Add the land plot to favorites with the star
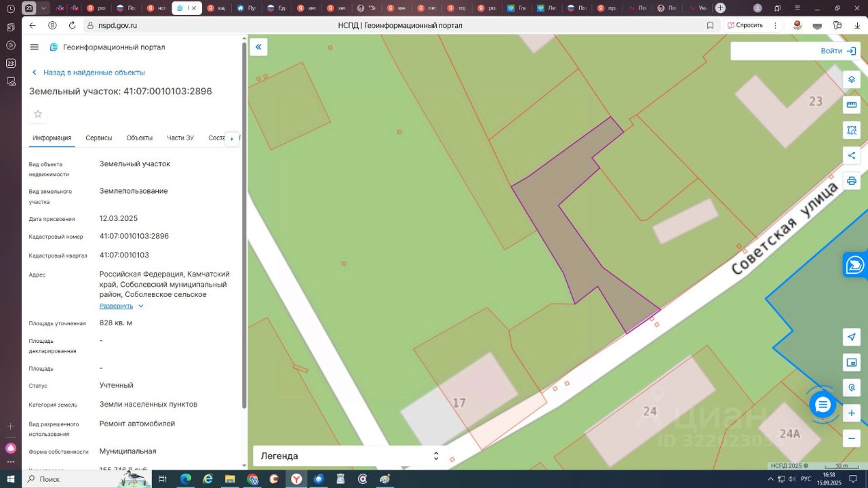The image size is (868, 488). [38, 114]
